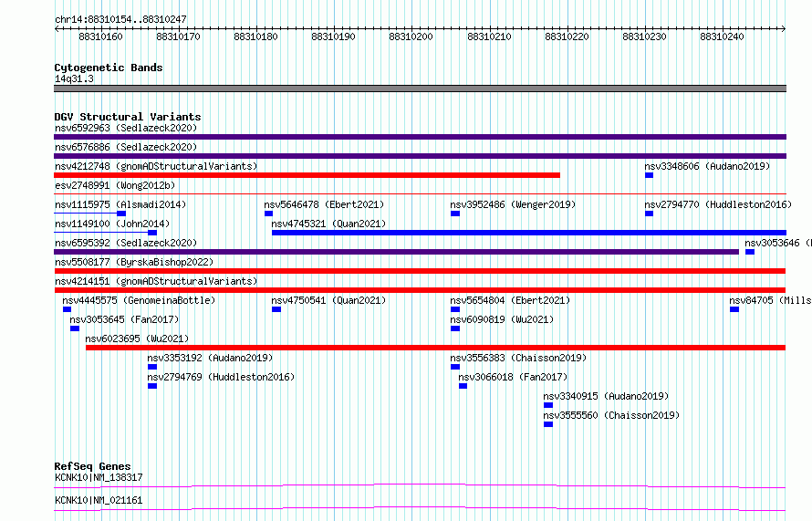Click the long blue nsv4745321 bar
This screenshot has width=812, height=521.
point(529,233)
